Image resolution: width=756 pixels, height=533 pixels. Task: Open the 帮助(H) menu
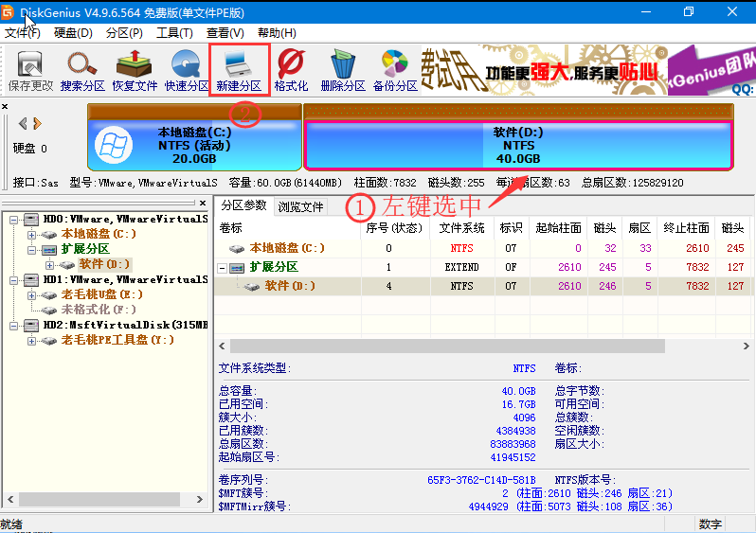click(277, 33)
